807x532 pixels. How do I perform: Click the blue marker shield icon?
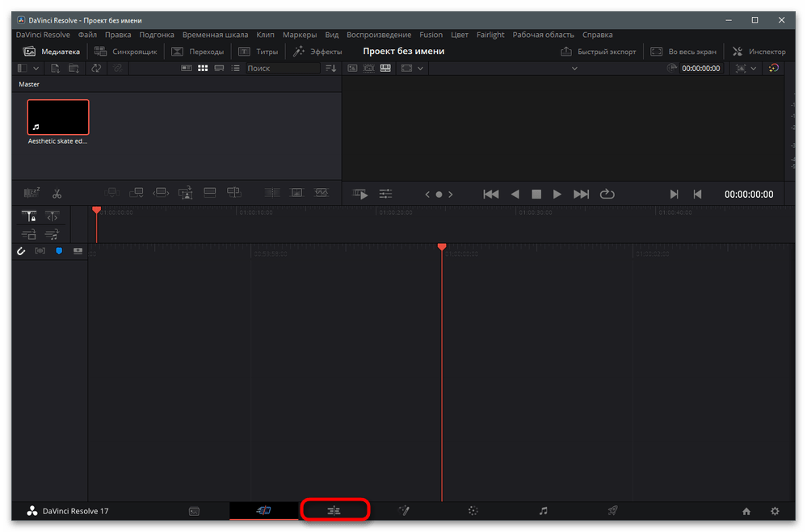click(x=59, y=251)
